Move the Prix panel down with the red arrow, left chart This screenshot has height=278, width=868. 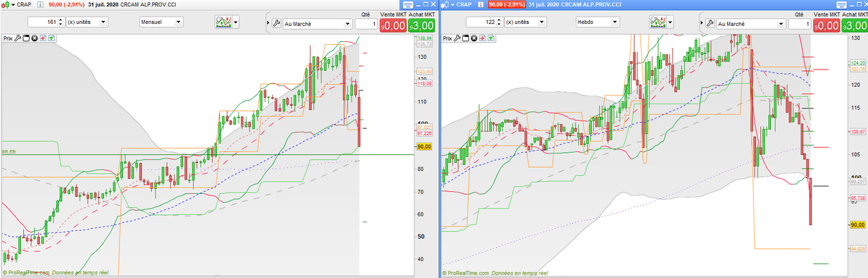point(43,38)
